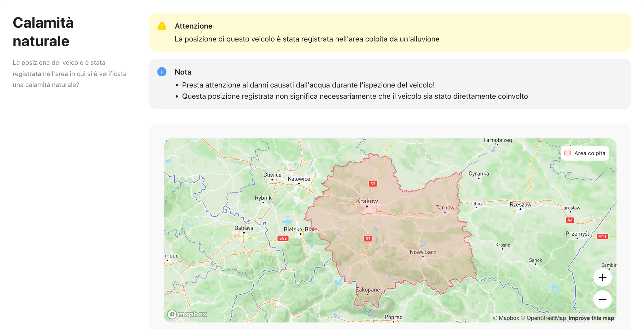Click the Mapbox logo on the map

187,314
